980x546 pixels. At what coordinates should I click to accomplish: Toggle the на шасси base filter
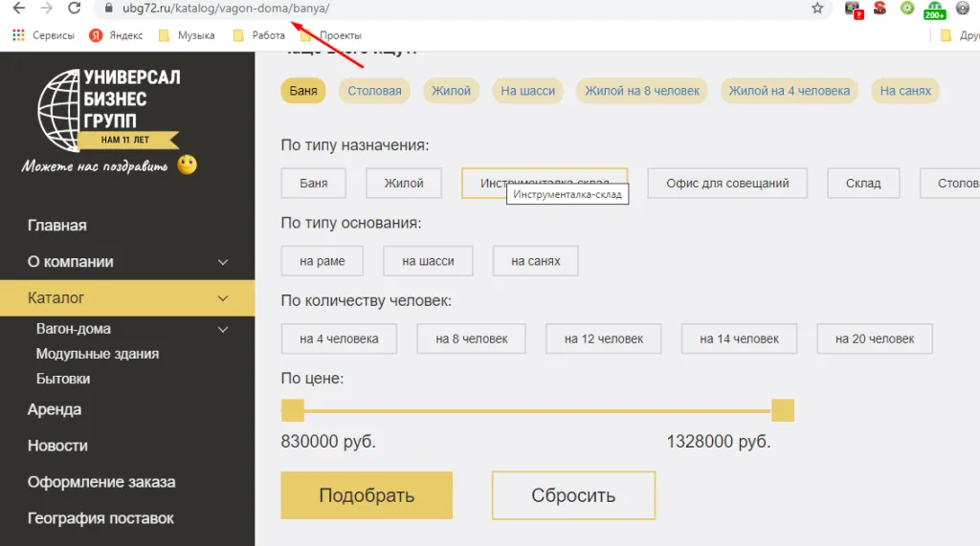click(428, 260)
